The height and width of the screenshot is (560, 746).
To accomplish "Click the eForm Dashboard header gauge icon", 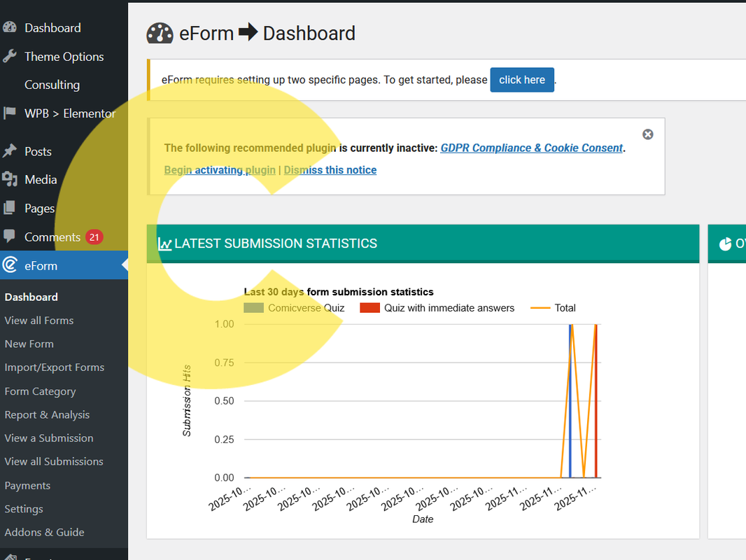I will (160, 34).
